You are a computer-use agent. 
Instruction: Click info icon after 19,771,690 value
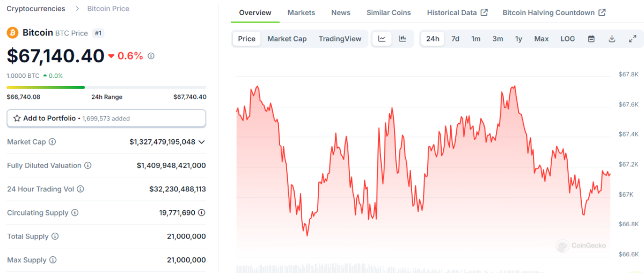(x=202, y=213)
